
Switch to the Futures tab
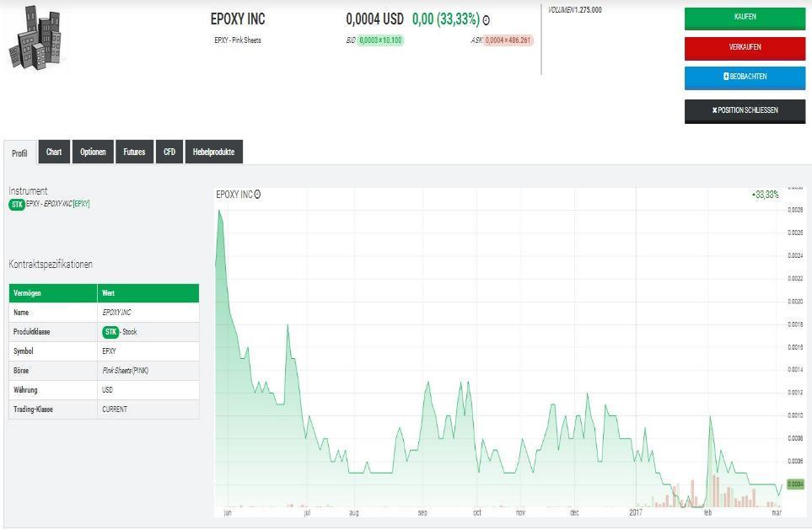pyautogui.click(x=134, y=152)
